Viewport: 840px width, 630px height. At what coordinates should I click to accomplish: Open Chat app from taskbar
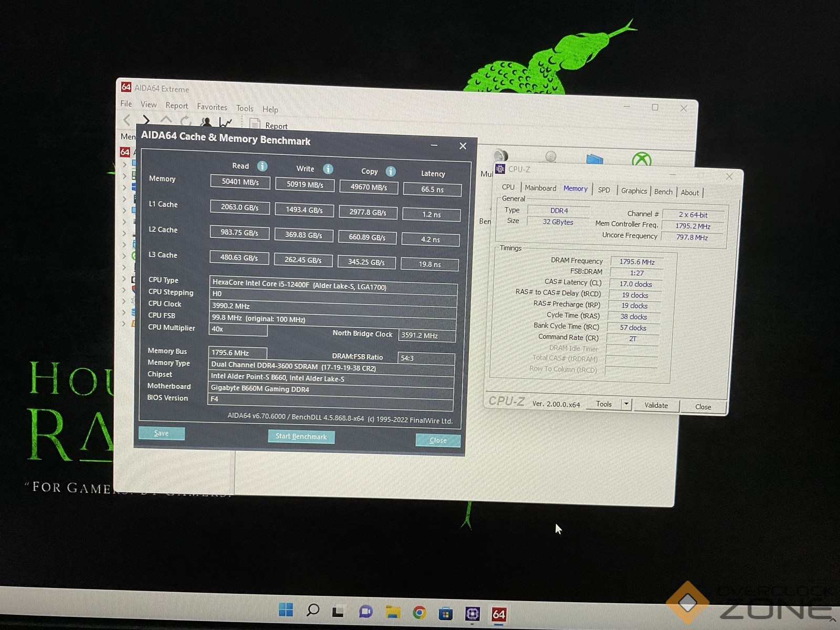pyautogui.click(x=366, y=612)
